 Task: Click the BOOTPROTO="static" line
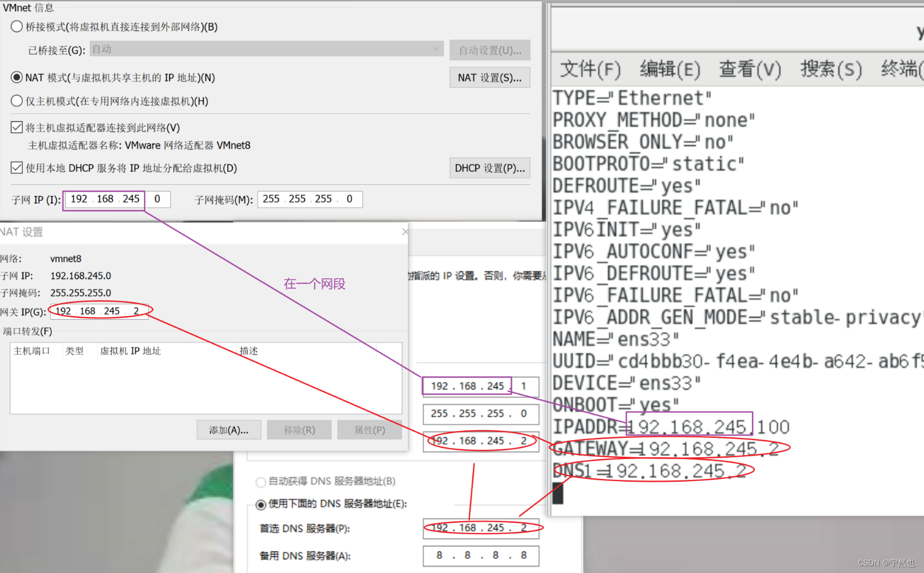pyautogui.click(x=648, y=164)
